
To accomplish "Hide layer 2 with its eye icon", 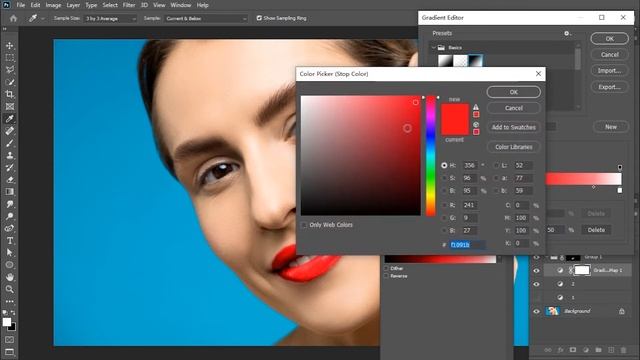I will point(536,284).
